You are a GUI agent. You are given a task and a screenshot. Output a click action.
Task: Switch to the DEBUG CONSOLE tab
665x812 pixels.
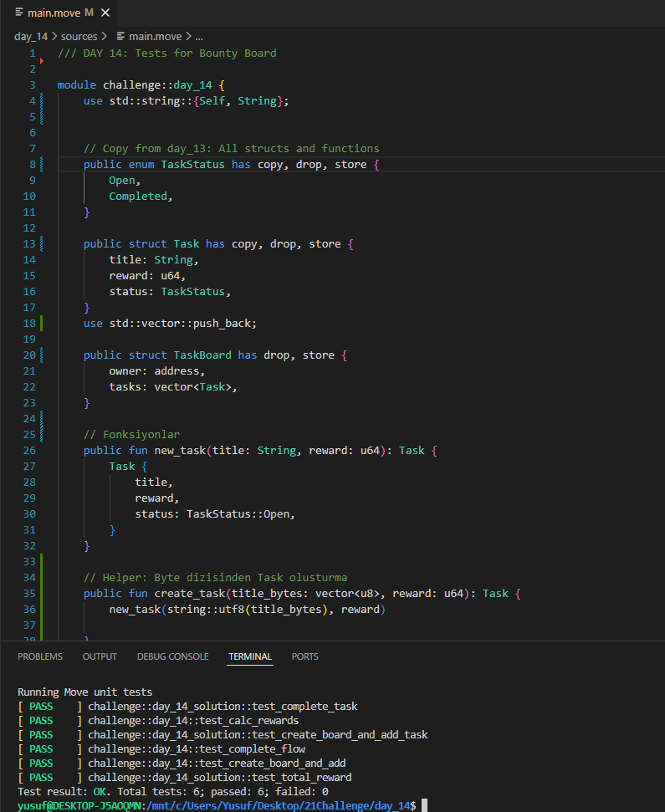172,656
